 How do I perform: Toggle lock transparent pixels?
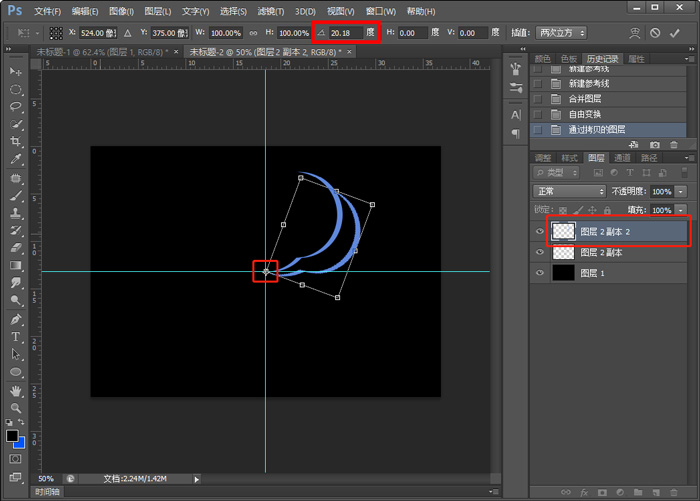563,210
